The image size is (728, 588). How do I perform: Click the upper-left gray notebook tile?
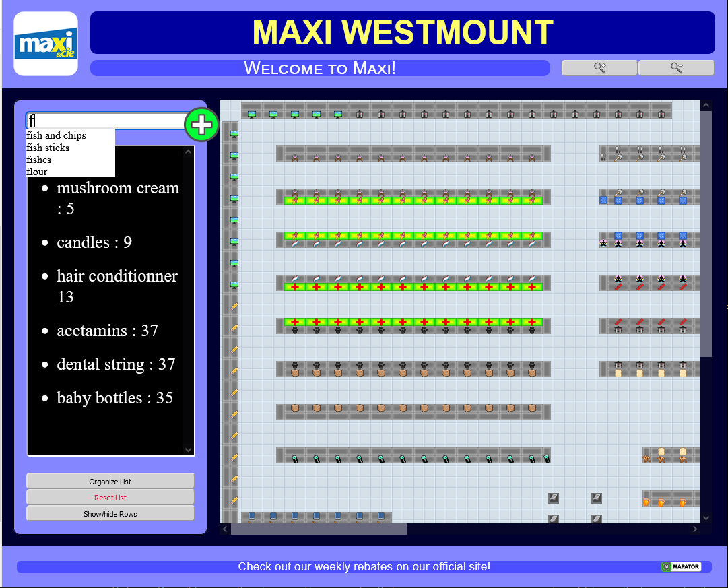click(554, 498)
